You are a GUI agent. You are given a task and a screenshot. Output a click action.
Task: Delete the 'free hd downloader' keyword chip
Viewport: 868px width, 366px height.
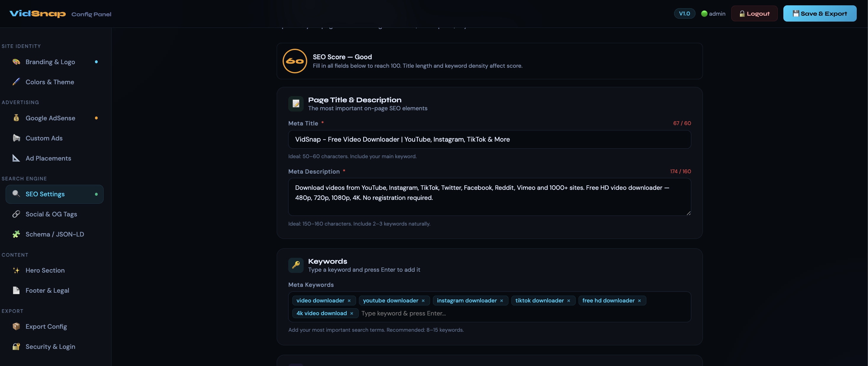pyautogui.click(x=639, y=301)
